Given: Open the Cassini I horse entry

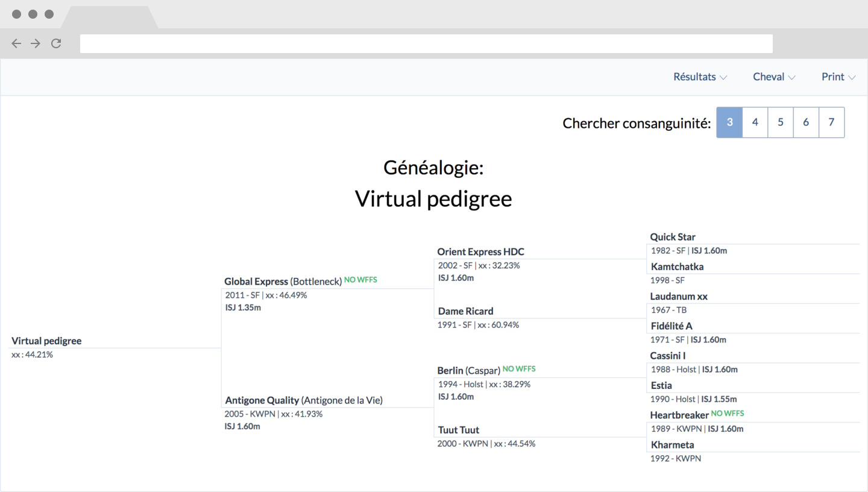Looking at the screenshot, I should (x=668, y=356).
